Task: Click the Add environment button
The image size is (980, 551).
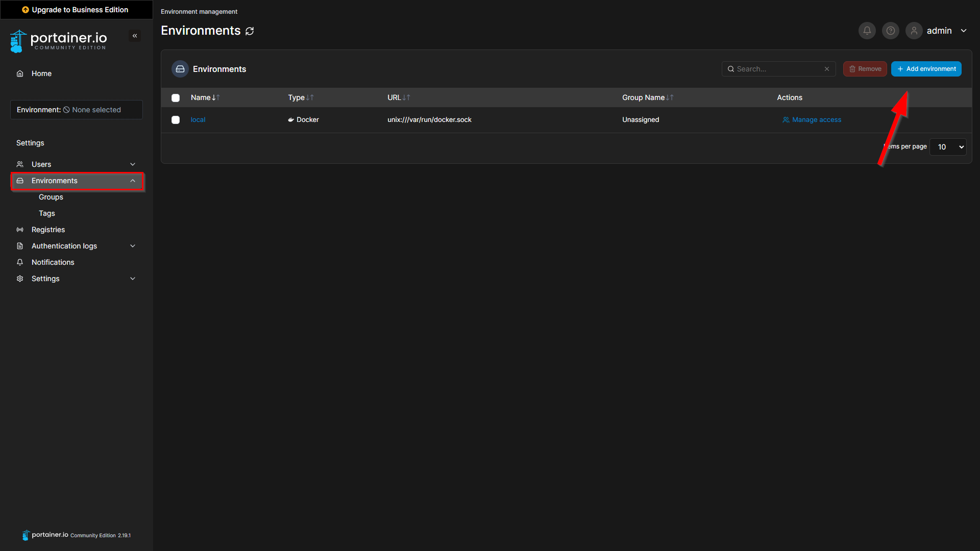Action: tap(926, 69)
